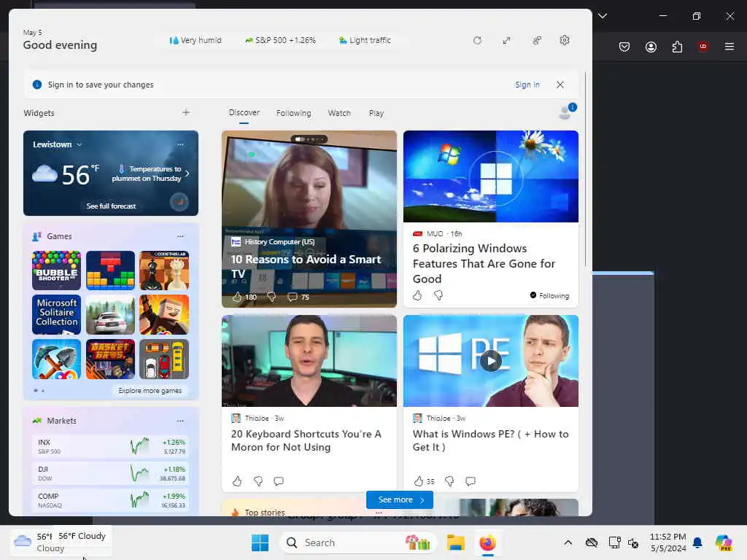The width and height of the screenshot is (747, 560).
Task: Launch the pickaxe crafting game tile
Action: [56, 359]
